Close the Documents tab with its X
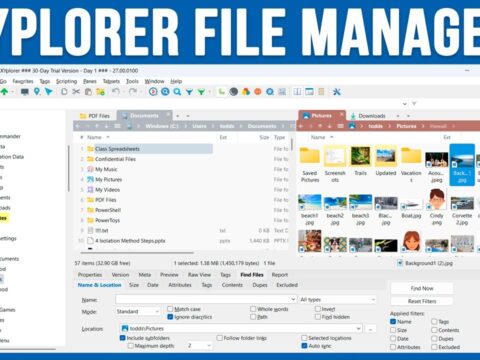 168,115
